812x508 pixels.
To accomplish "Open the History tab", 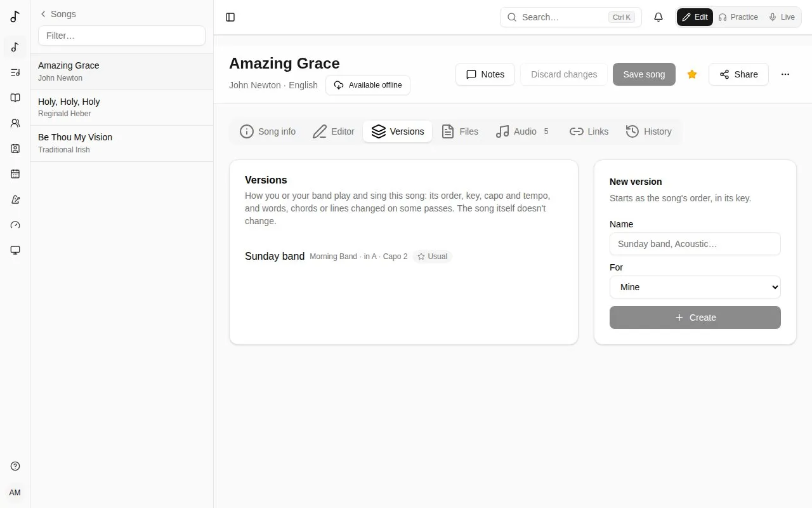I will 648,131.
